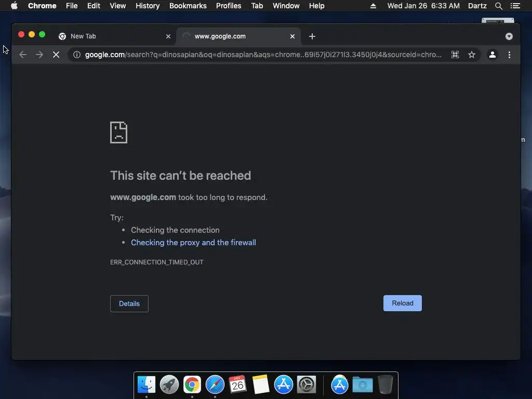Viewport: 532px width, 399px height.
Task: Open 'Checking the proxy and the firewall' link
Action: (193, 243)
